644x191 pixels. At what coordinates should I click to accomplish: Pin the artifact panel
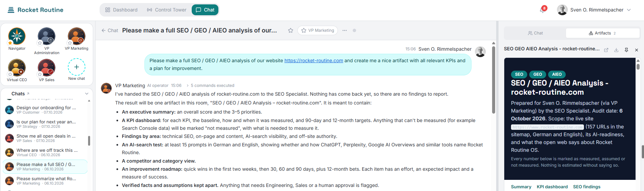point(626,50)
